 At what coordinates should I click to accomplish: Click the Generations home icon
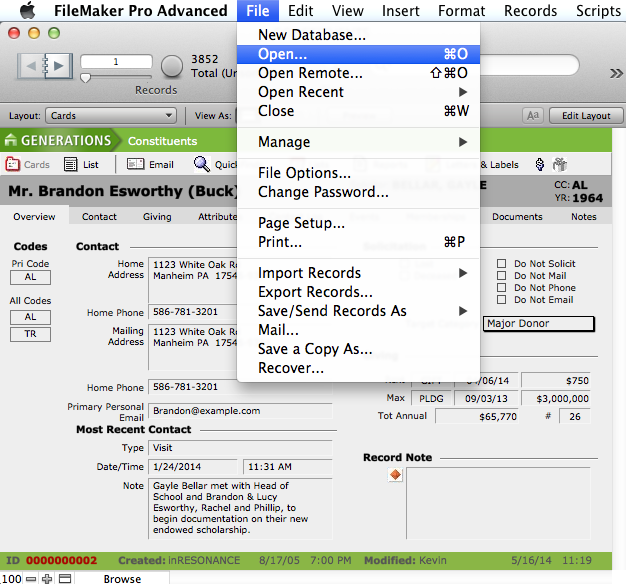tap(10, 140)
